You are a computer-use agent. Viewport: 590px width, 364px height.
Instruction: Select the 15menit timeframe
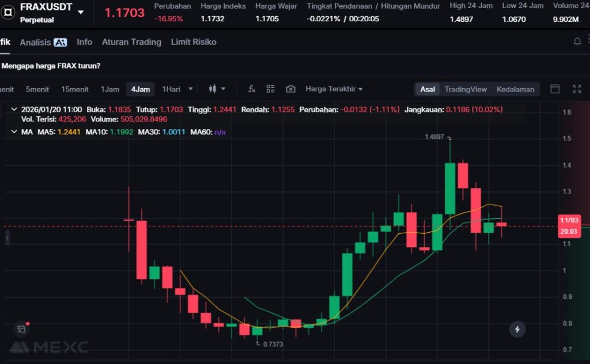click(x=75, y=89)
